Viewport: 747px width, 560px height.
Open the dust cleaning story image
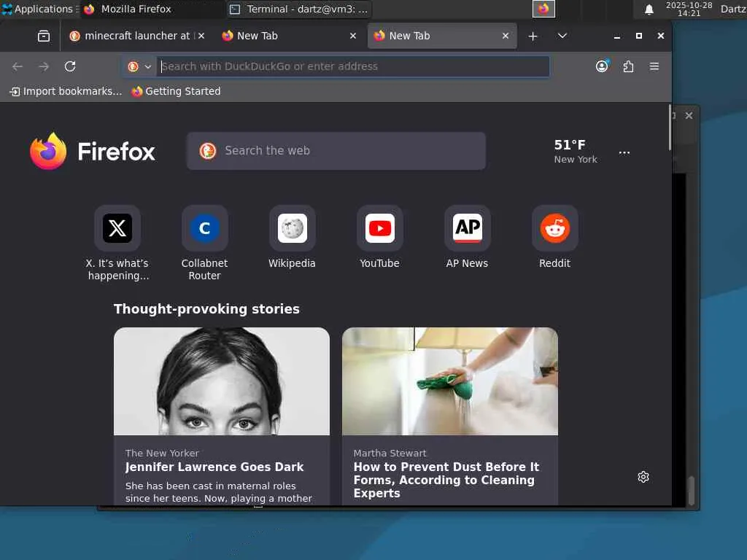point(450,381)
